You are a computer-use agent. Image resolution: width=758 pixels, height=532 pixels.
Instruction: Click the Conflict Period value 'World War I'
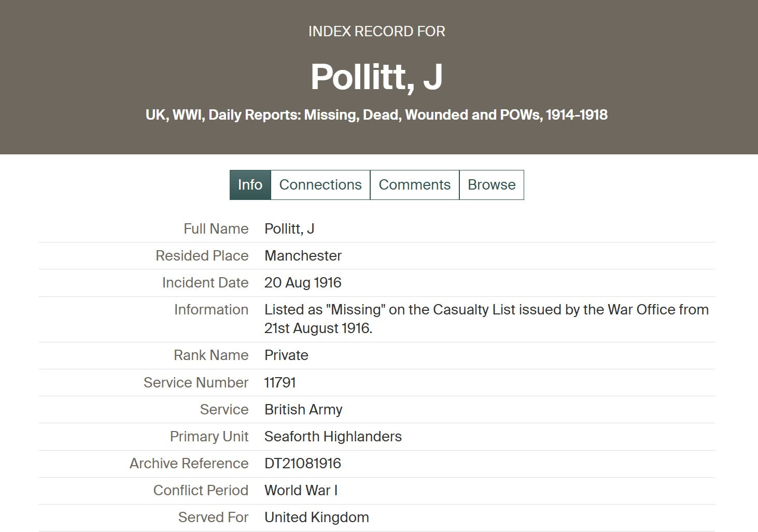301,491
